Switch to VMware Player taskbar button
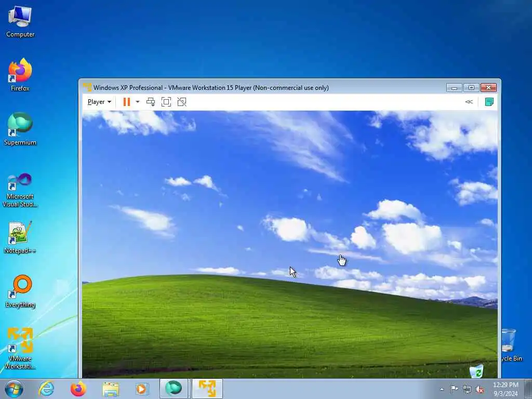 click(207, 389)
